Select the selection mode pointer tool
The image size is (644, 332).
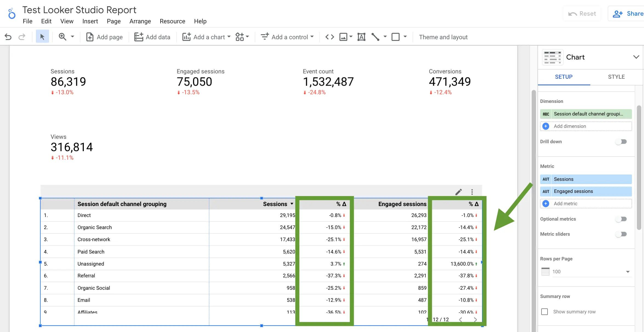42,37
